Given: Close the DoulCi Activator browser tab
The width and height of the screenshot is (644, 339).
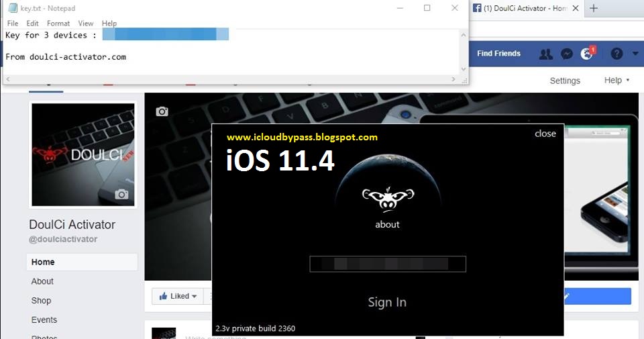Looking at the screenshot, I should [x=576, y=8].
